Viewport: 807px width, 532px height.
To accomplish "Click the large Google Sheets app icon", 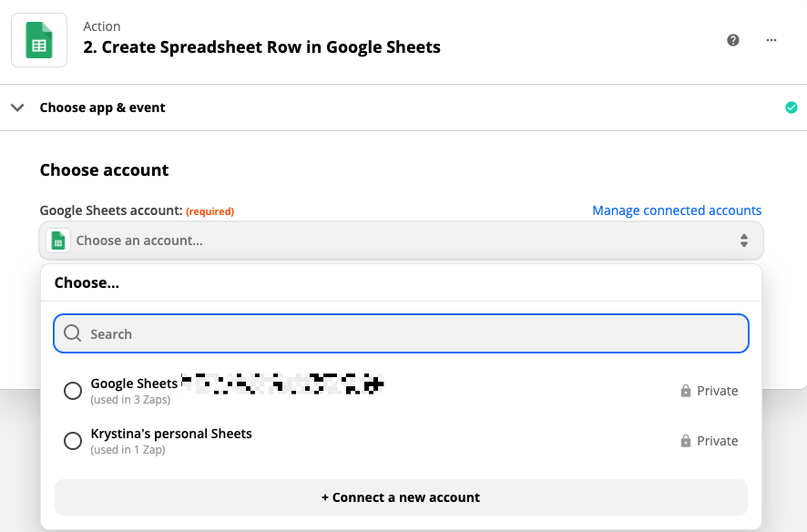I will point(39,40).
